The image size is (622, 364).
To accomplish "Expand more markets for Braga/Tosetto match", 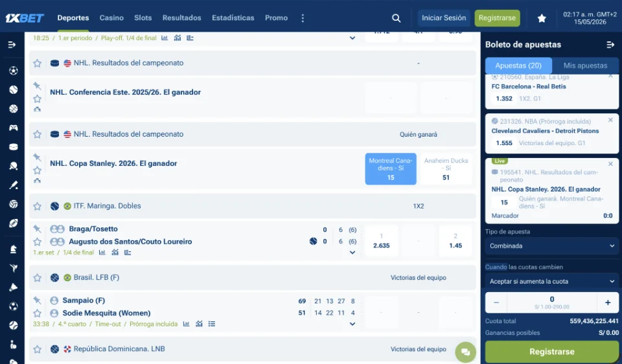I will click(352, 253).
